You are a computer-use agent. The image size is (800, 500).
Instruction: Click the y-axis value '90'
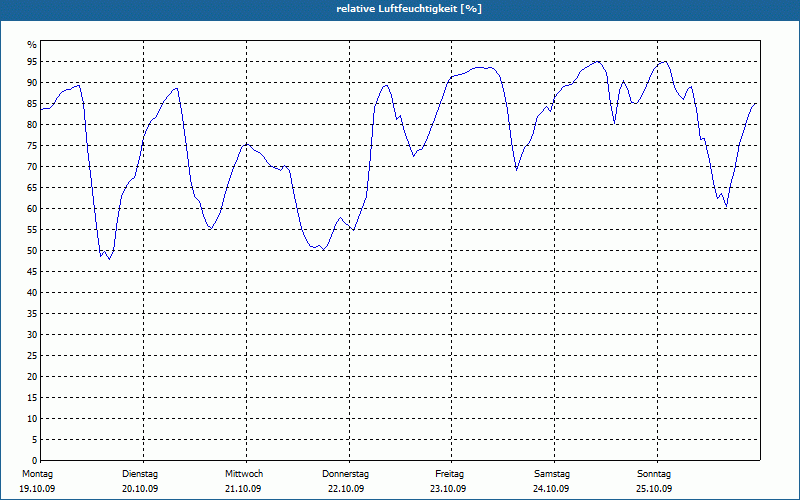point(32,83)
